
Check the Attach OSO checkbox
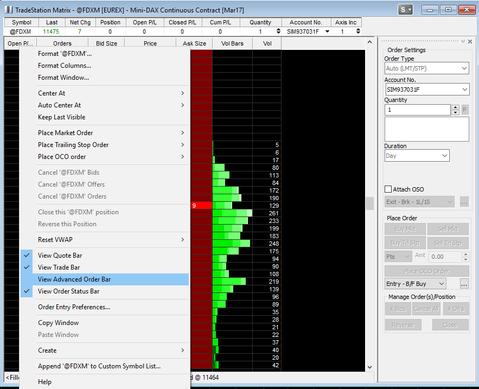pyautogui.click(x=388, y=189)
